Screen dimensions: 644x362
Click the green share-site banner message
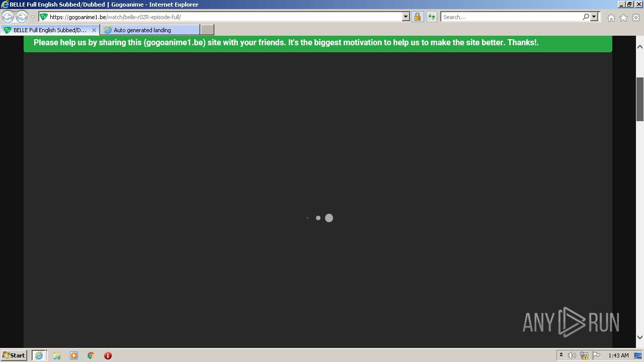[x=318, y=43]
